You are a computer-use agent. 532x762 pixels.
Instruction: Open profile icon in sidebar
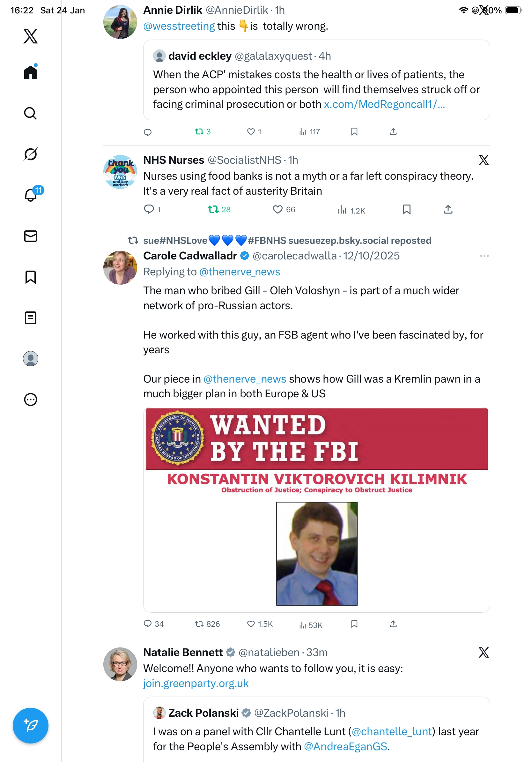(31, 358)
